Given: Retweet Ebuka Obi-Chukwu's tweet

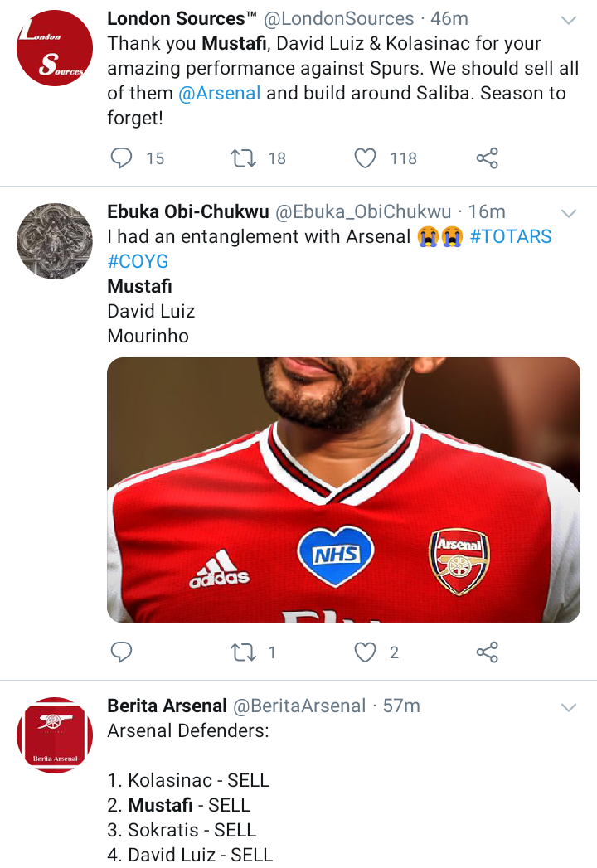Looking at the screenshot, I should pos(244,652).
